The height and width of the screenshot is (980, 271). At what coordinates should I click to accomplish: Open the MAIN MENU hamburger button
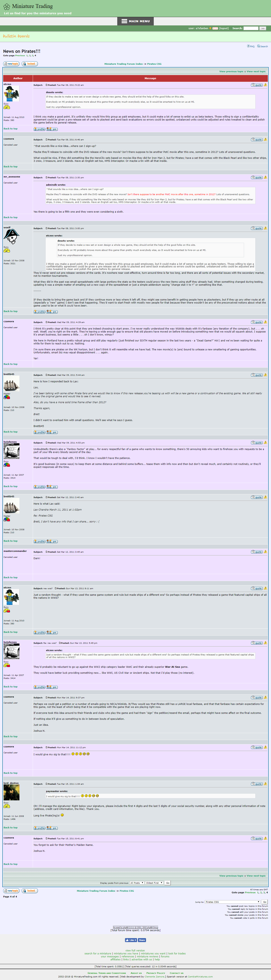point(135,21)
